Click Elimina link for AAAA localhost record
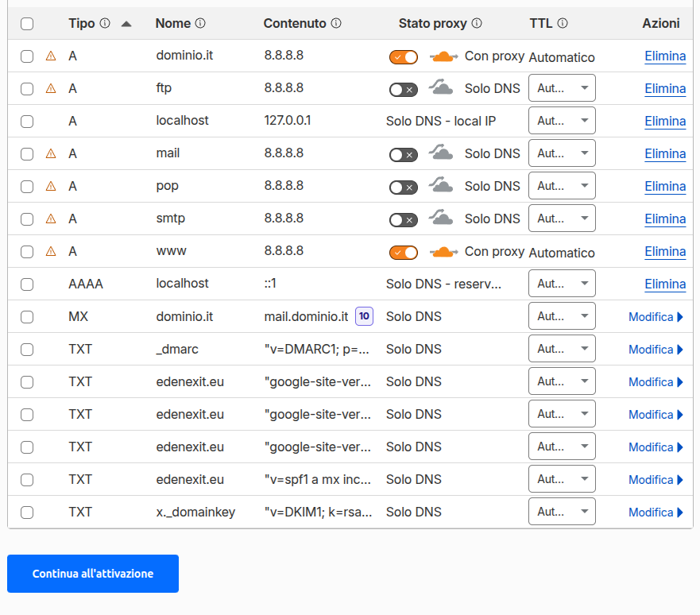Viewport: 700px width, 615px height. 665,284
